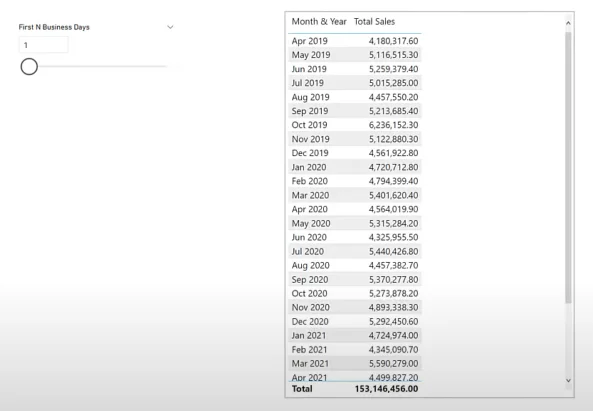Sort by the Month & Year column header

[319, 22]
